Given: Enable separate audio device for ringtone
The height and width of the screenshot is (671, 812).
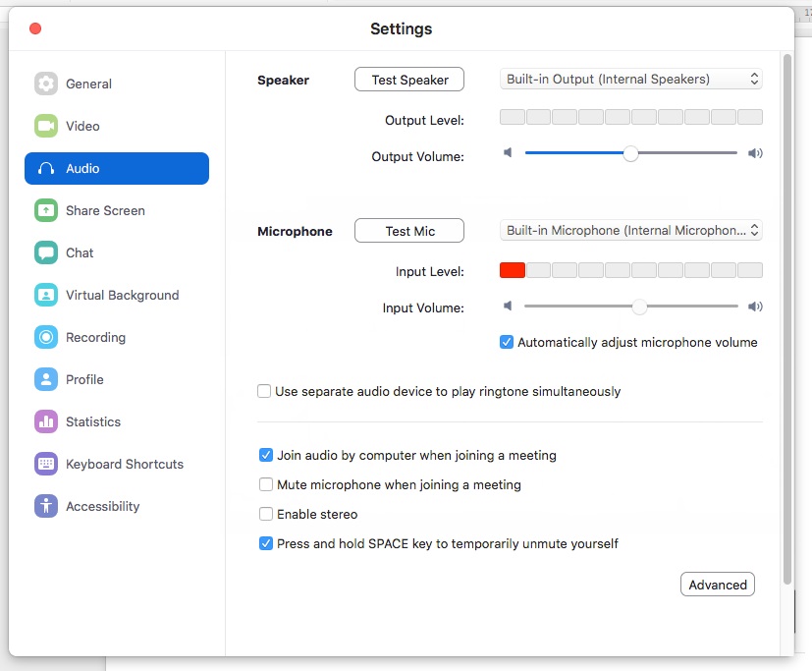Looking at the screenshot, I should (x=264, y=391).
